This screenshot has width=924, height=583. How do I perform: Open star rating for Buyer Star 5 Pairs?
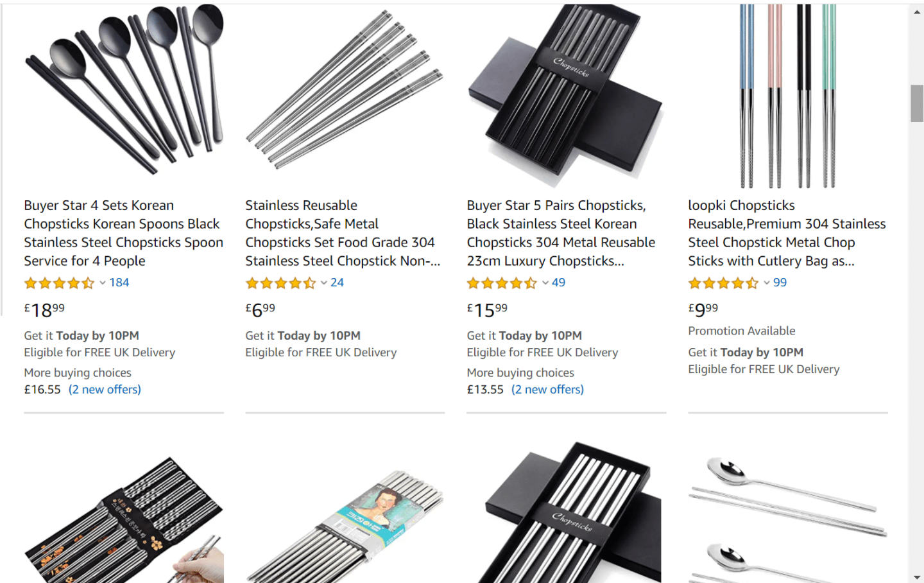pyautogui.click(x=502, y=283)
